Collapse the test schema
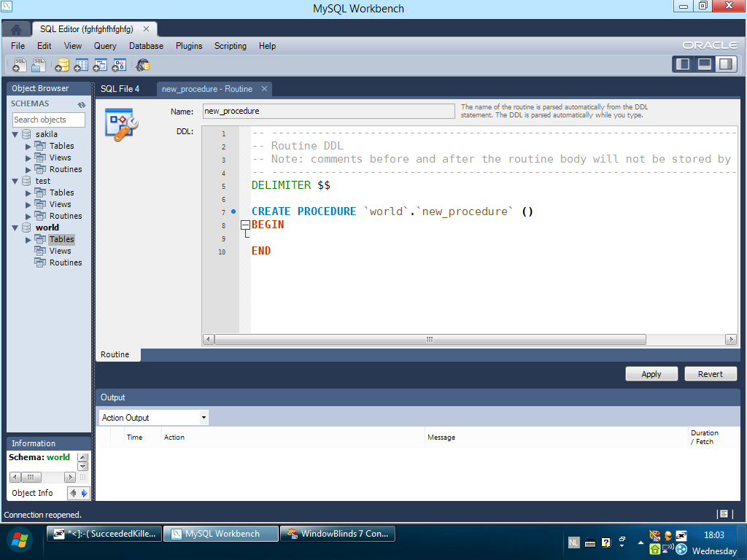Image resolution: width=747 pixels, height=560 pixels. click(x=15, y=182)
